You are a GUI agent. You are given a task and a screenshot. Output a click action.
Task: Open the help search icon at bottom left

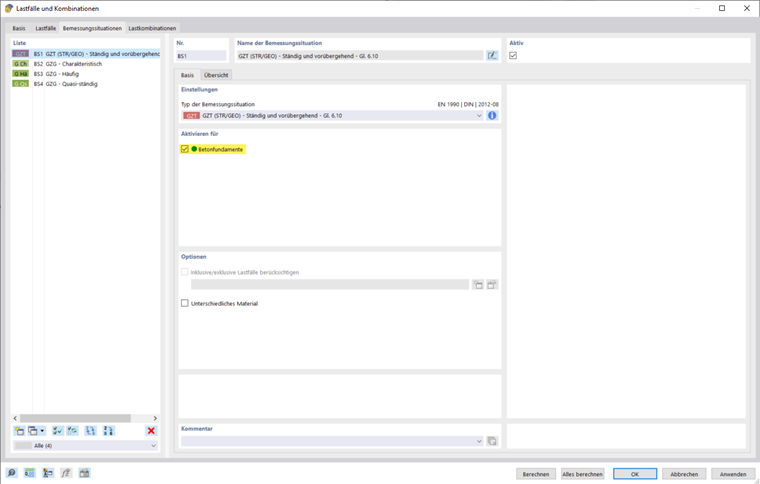click(x=12, y=473)
